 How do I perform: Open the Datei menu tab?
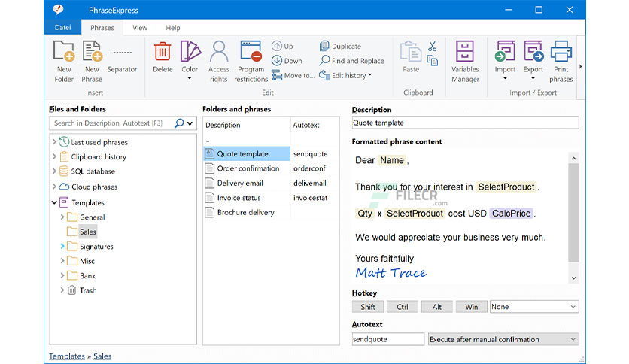(x=63, y=28)
